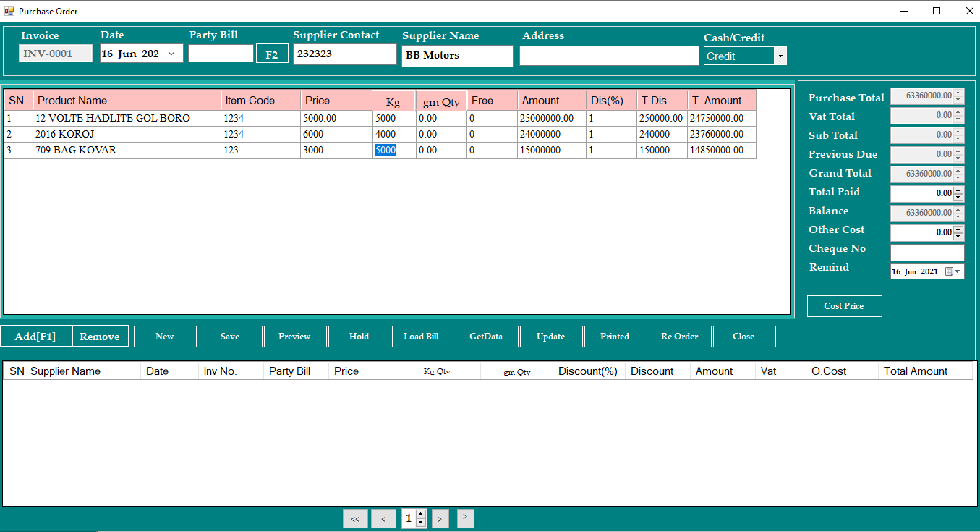Open the Cost Price button
This screenshot has height=532, width=980.
844,306
